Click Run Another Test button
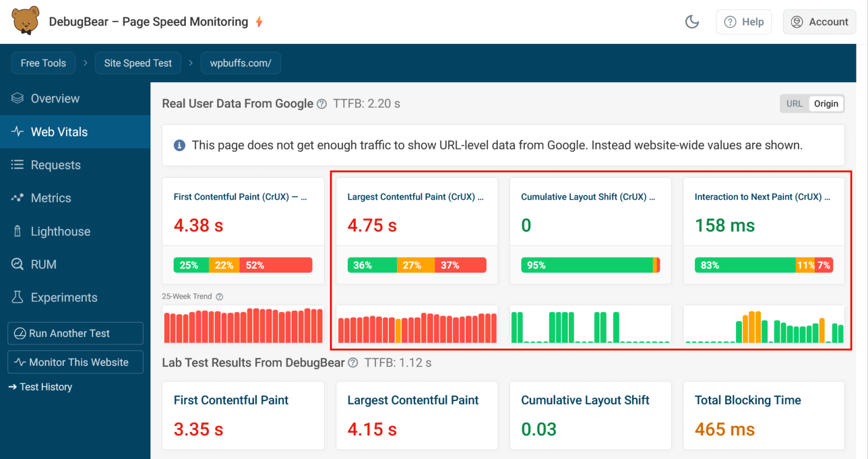This screenshot has height=459, width=868. coord(75,333)
